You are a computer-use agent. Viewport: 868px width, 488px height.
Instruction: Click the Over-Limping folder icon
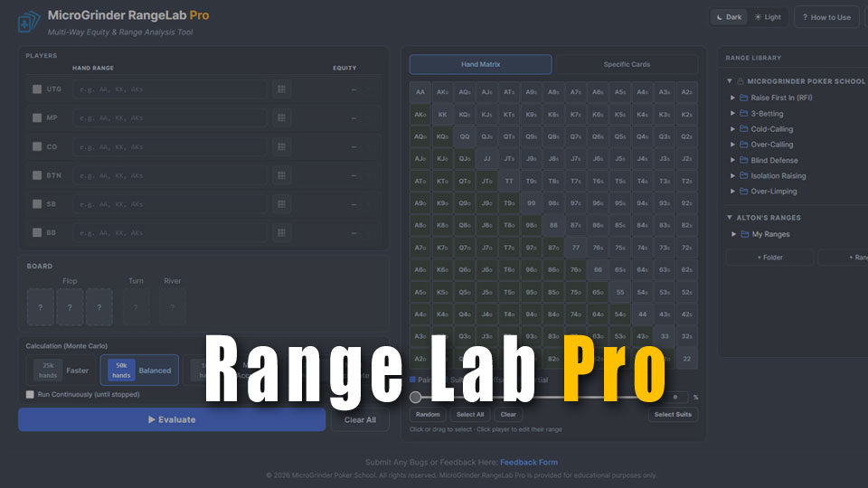point(743,192)
